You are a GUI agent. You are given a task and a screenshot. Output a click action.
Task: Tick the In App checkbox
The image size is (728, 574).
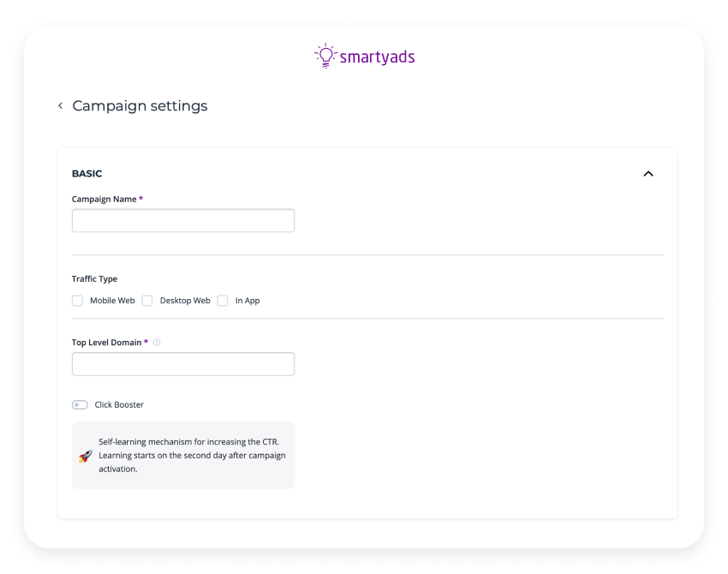(x=223, y=301)
